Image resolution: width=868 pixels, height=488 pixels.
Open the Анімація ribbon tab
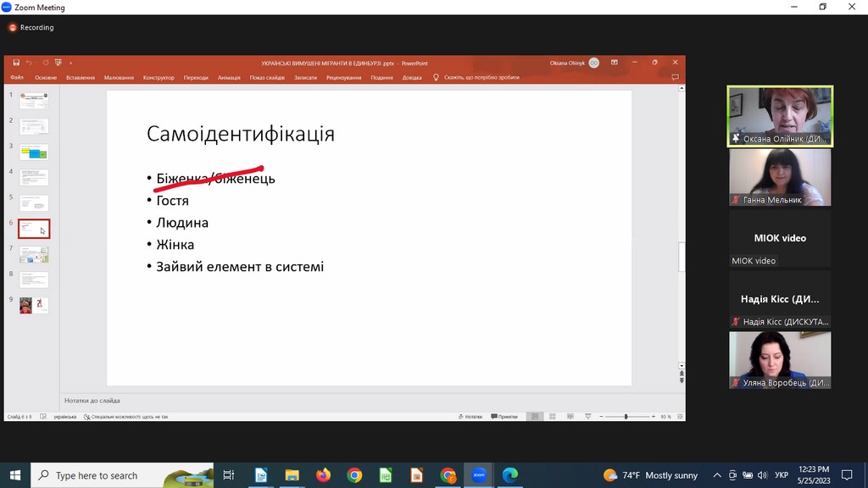click(x=229, y=77)
